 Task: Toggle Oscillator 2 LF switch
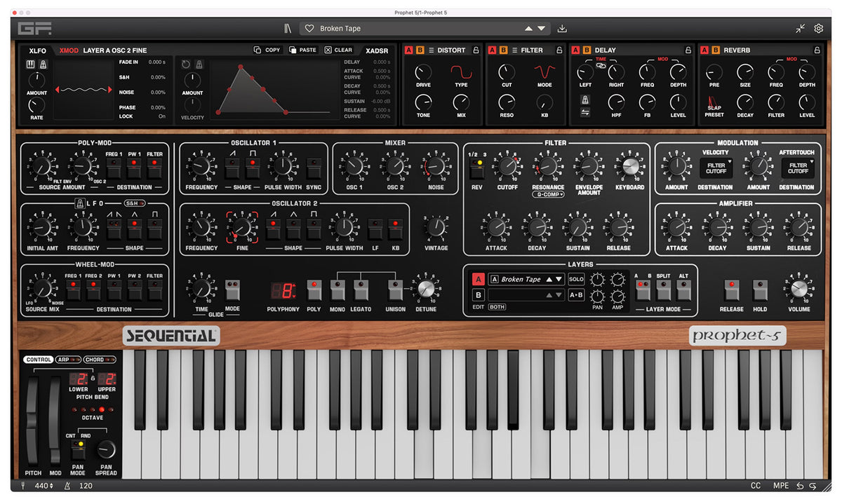coord(375,229)
